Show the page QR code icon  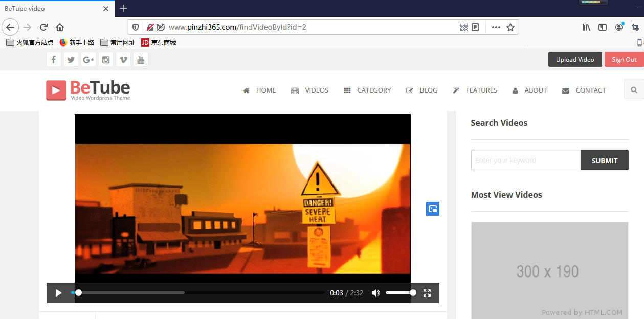464,27
